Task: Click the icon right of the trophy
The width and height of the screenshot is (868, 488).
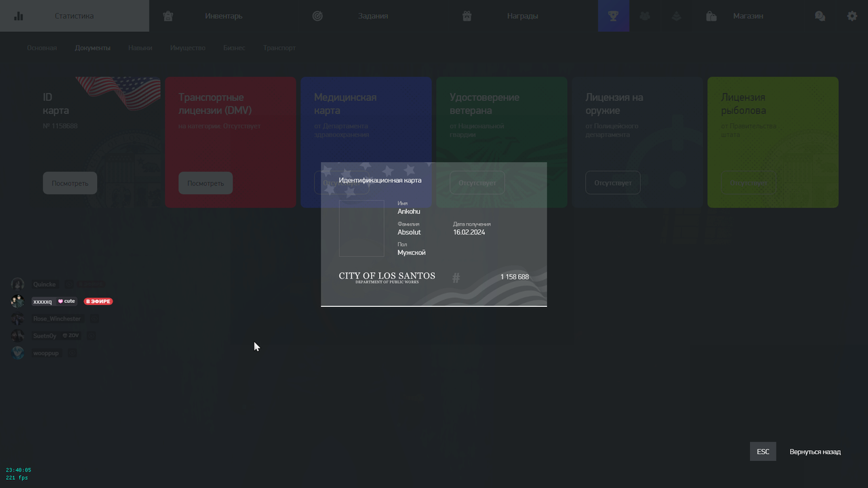Action: 645,16
